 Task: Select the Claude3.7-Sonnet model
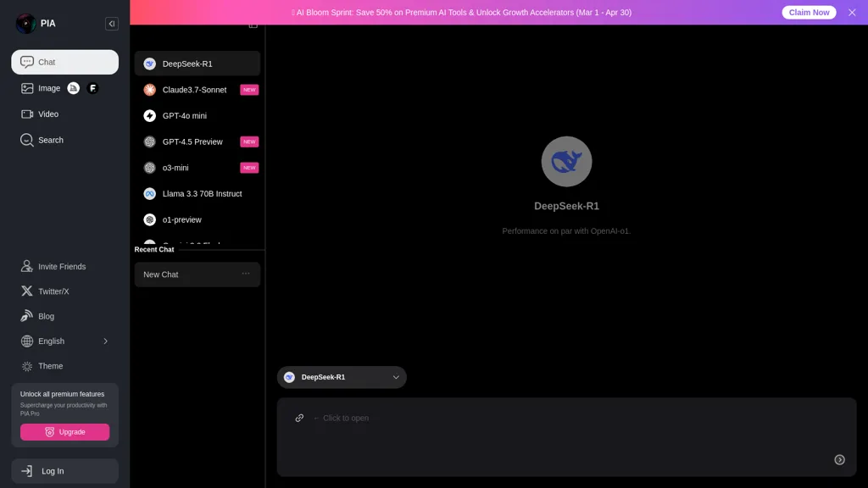pos(198,90)
